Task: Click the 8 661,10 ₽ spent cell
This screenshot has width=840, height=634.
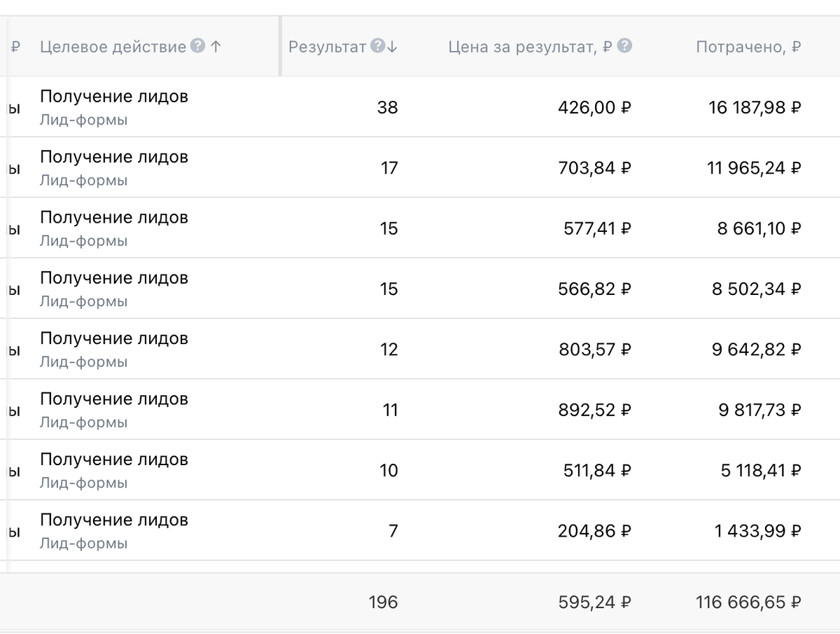Action: coord(759,228)
